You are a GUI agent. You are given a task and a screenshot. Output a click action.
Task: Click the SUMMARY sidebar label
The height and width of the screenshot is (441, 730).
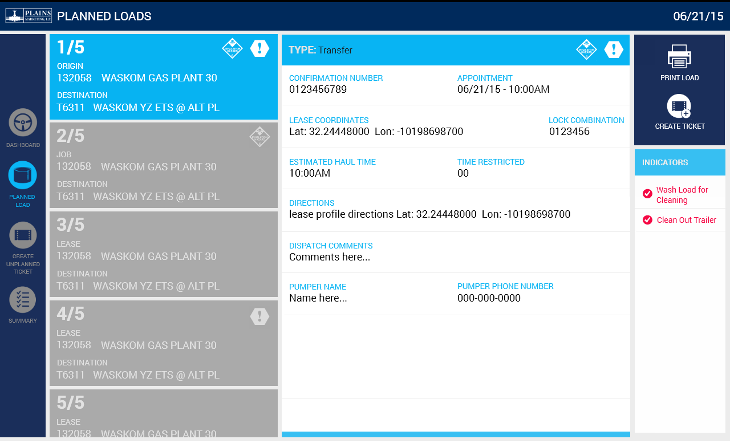click(x=22, y=321)
